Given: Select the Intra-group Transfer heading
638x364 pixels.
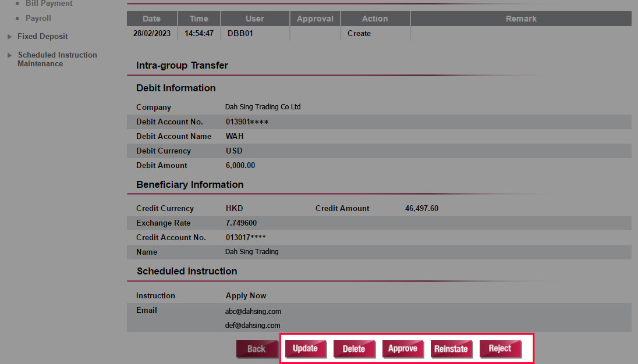Looking at the screenshot, I should (182, 65).
